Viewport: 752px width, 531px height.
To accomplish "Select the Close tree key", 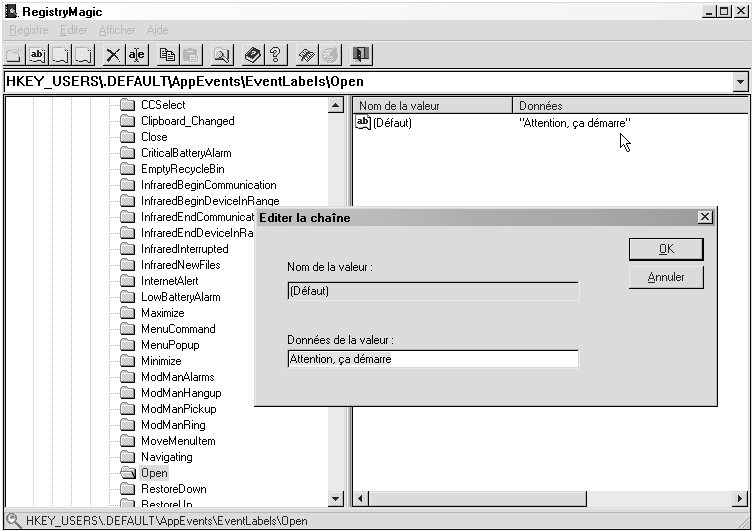I will tap(154, 137).
